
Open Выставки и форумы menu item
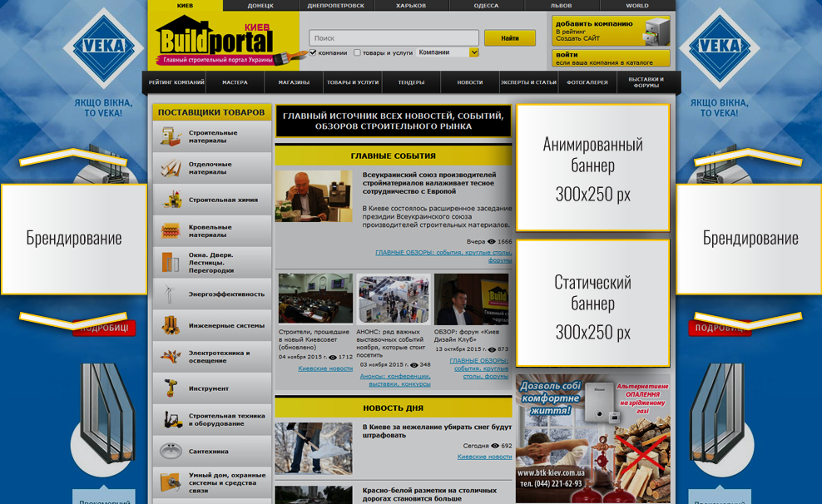coord(646,82)
